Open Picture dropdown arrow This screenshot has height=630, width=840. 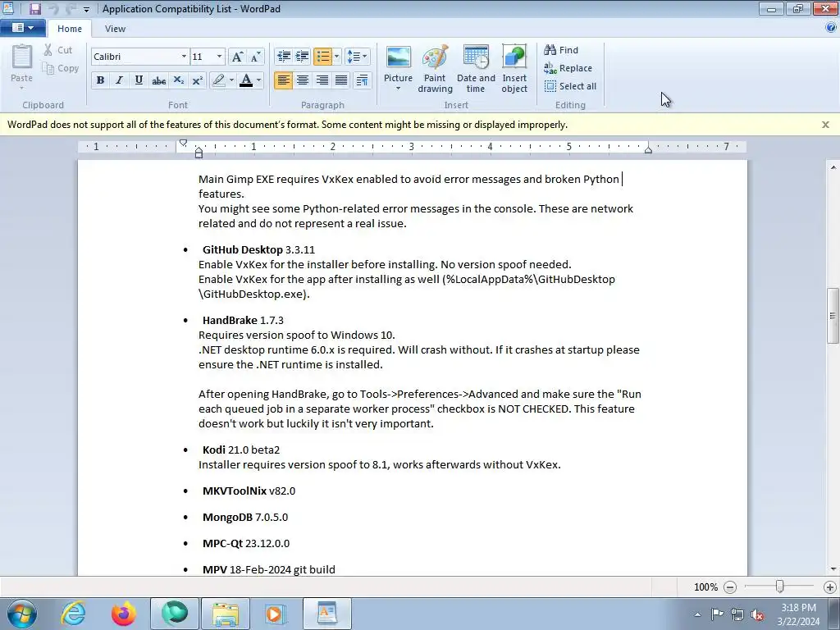tap(398, 89)
